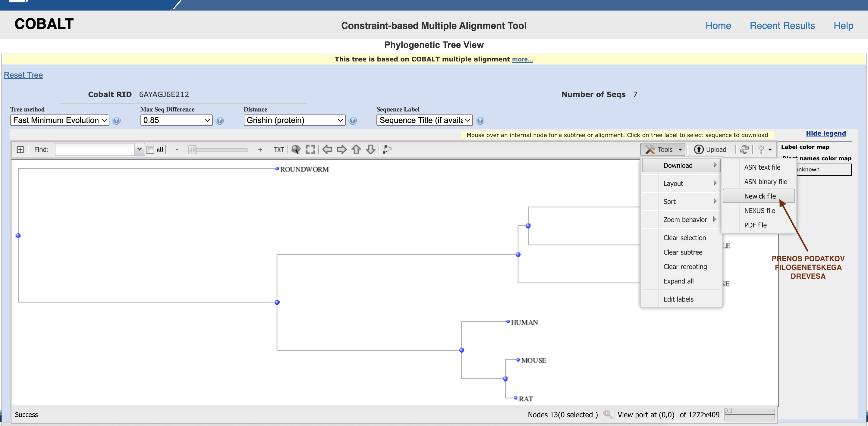The height and width of the screenshot is (426, 868).
Task: Click the 'more...' link in banner
Action: (522, 59)
